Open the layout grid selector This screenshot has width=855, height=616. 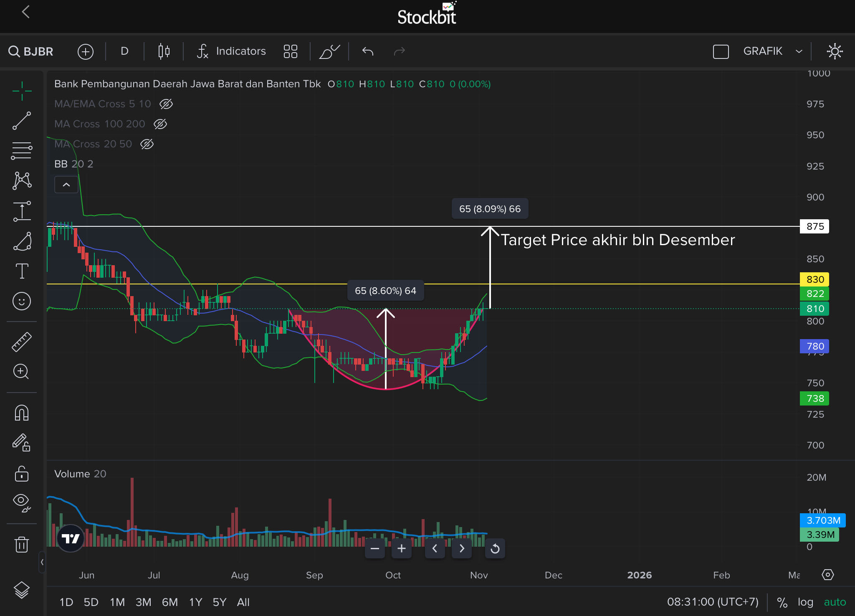click(290, 51)
